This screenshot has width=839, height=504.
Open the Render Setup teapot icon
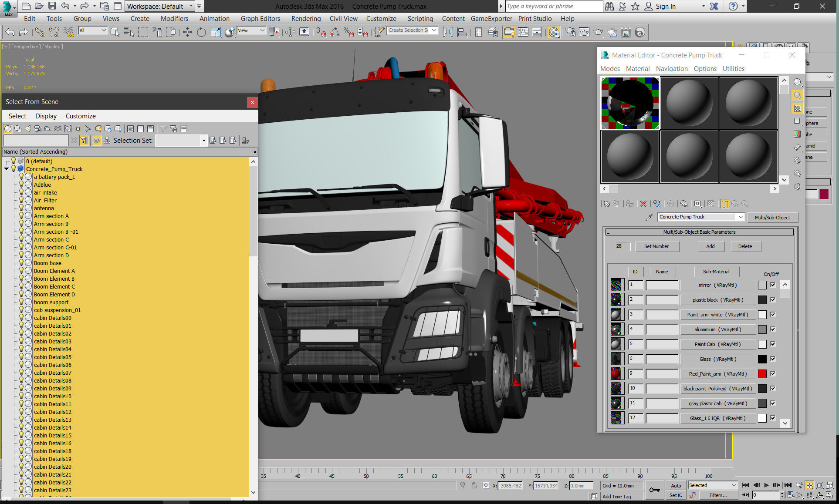pos(570,32)
